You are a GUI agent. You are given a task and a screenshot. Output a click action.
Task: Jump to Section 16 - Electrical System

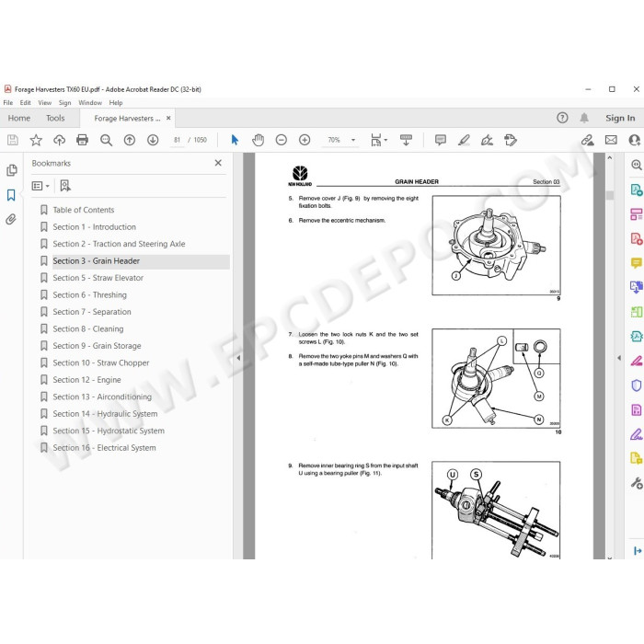(104, 448)
